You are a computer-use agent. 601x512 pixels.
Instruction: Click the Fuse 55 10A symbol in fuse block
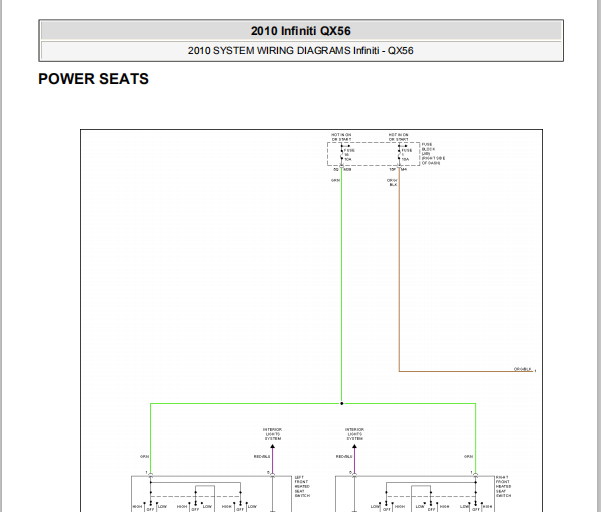(342, 154)
